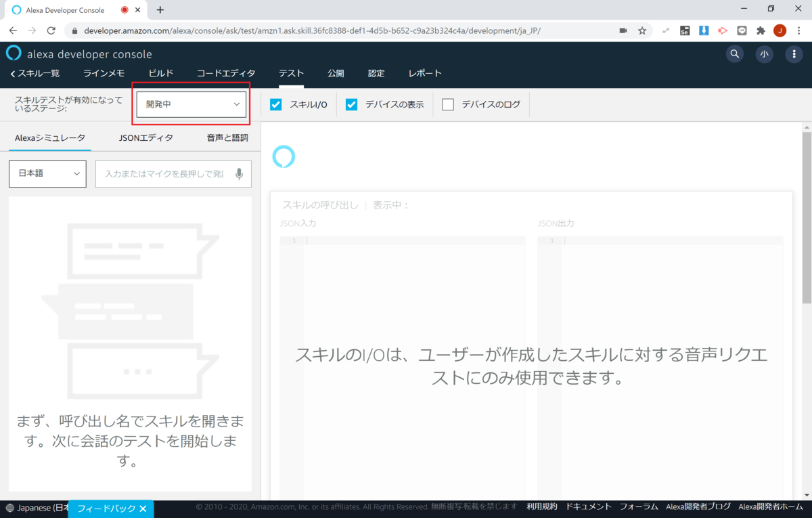The image size is (812, 518).
Task: Open the search in the developer console header
Action: pyautogui.click(x=735, y=53)
